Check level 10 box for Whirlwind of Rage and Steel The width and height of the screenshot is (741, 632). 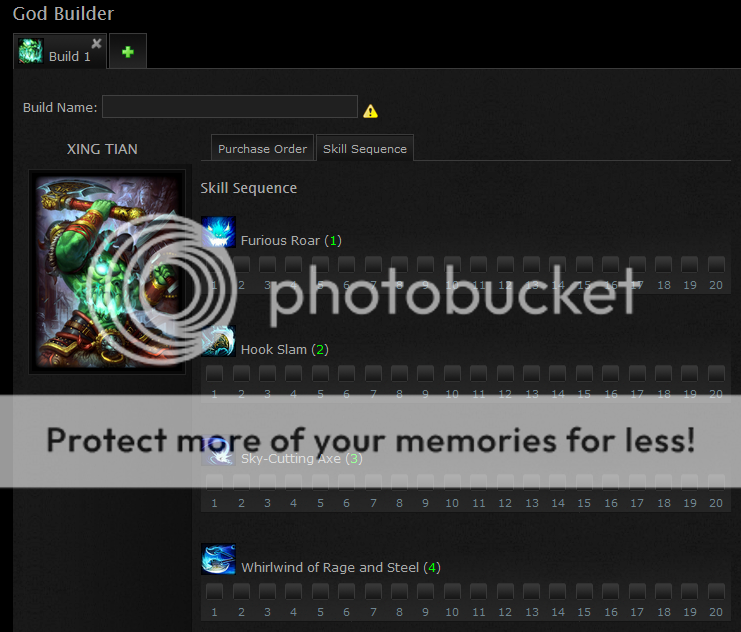coord(452,592)
